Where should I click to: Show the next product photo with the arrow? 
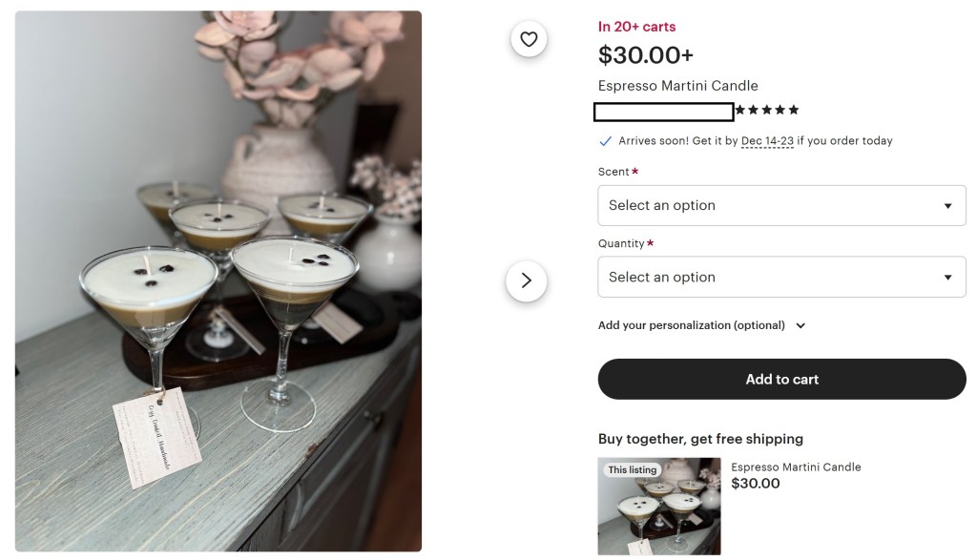pyautogui.click(x=526, y=281)
